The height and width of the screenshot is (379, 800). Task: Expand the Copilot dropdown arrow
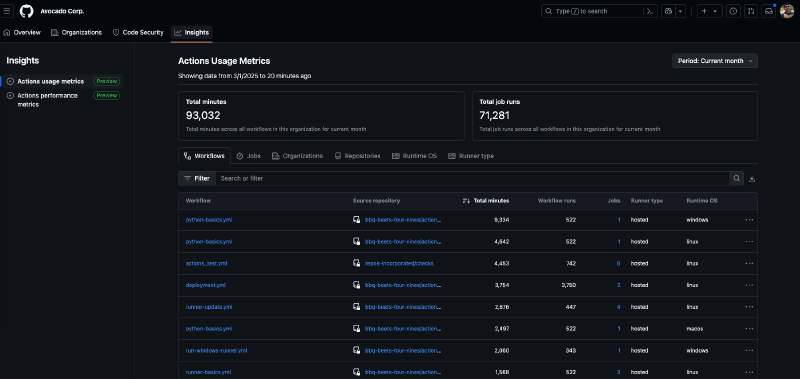[x=681, y=11]
